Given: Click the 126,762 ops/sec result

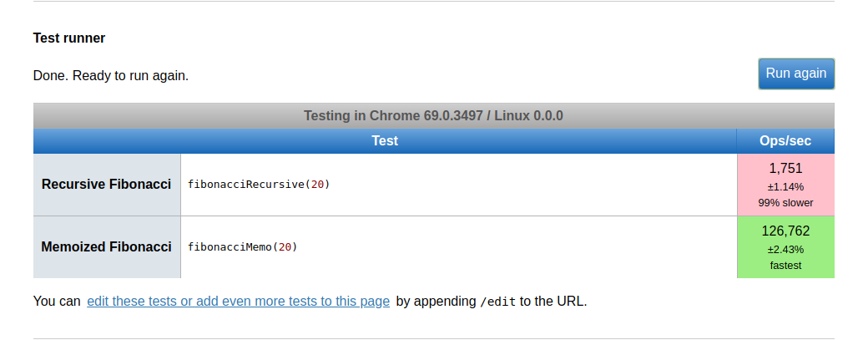Looking at the screenshot, I should (785, 231).
